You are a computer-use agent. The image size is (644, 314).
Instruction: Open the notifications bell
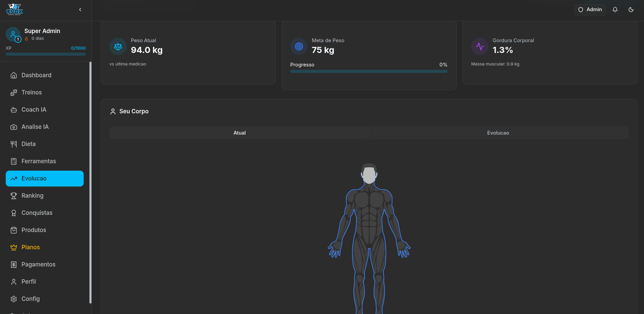pos(615,9)
